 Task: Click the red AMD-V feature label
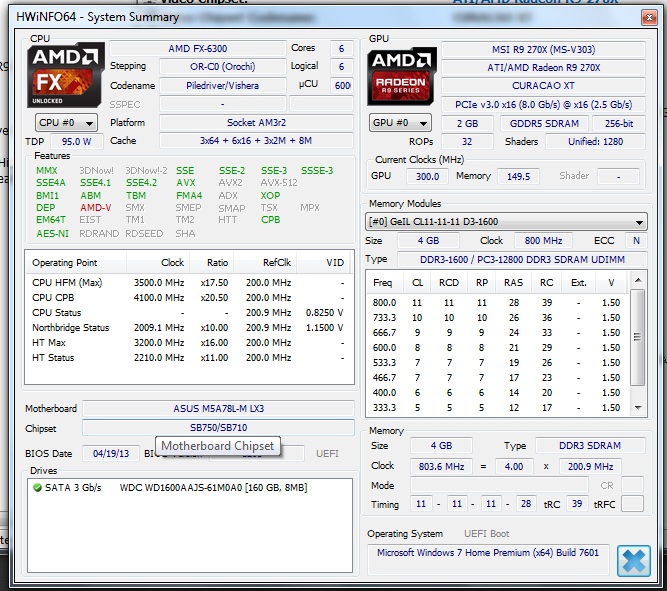96,208
